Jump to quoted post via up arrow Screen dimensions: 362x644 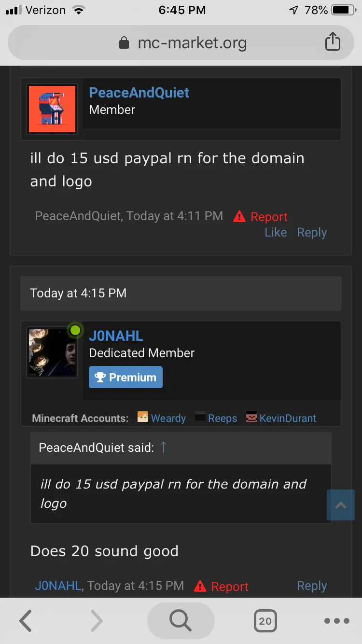[163, 448]
